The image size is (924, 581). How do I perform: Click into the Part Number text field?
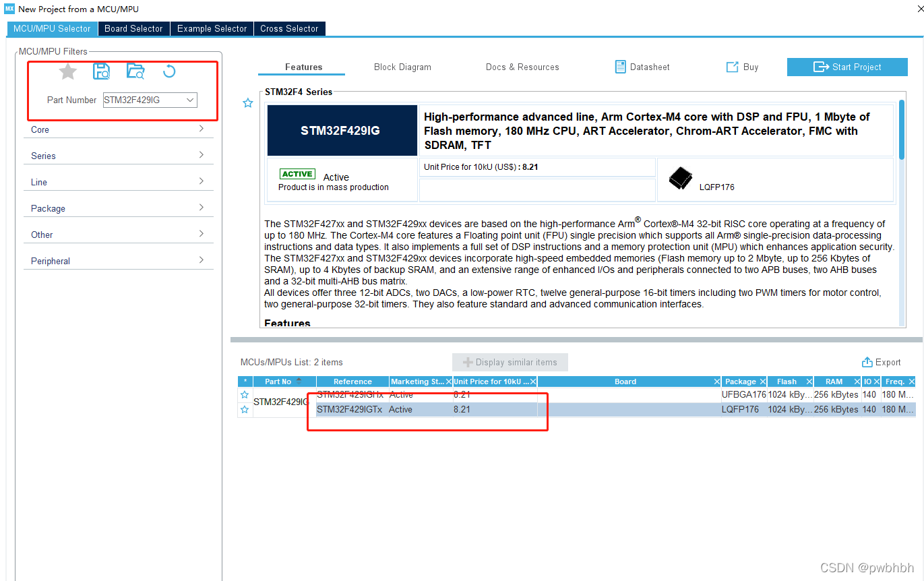143,100
